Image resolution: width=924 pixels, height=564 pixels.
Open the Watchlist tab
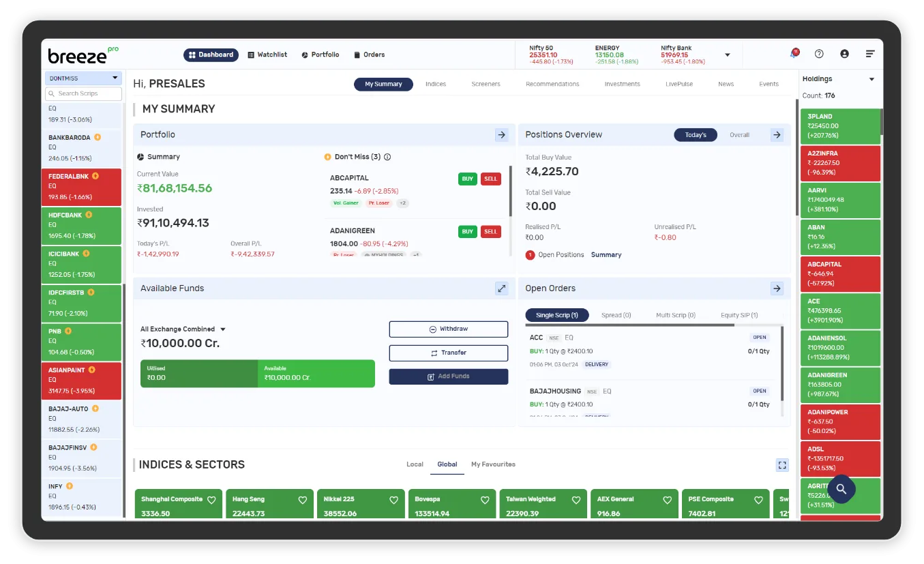coord(267,55)
